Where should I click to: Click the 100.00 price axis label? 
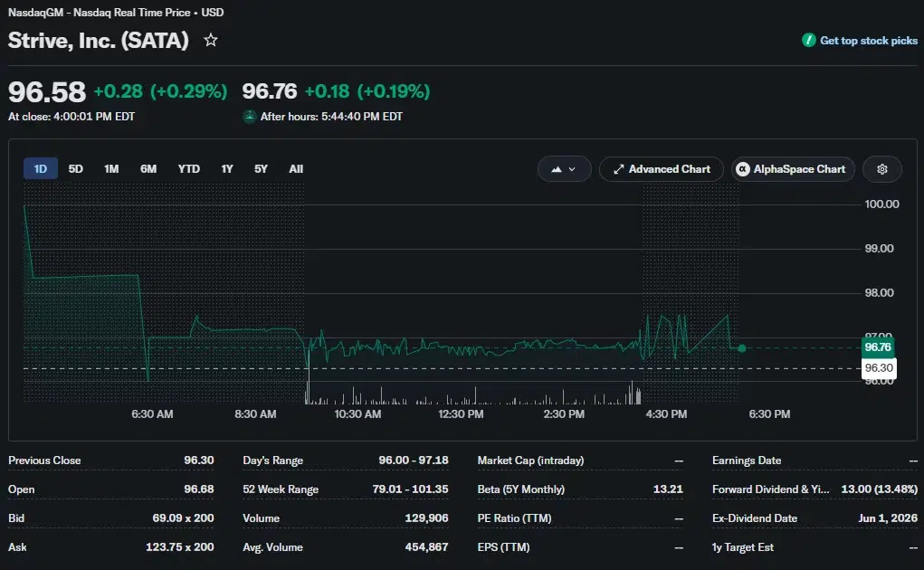(x=881, y=204)
